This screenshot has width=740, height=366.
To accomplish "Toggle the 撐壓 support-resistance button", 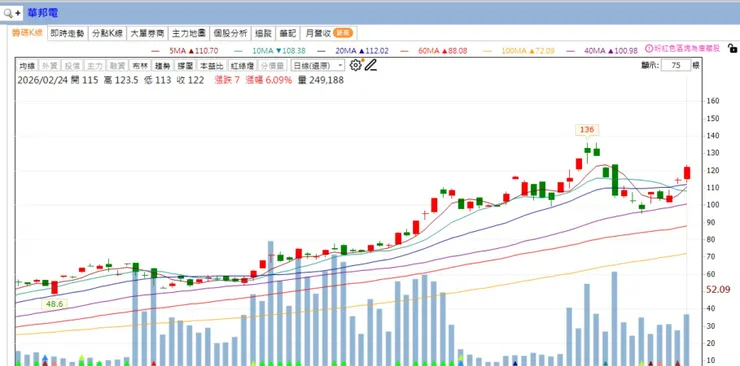I will pyautogui.click(x=185, y=66).
